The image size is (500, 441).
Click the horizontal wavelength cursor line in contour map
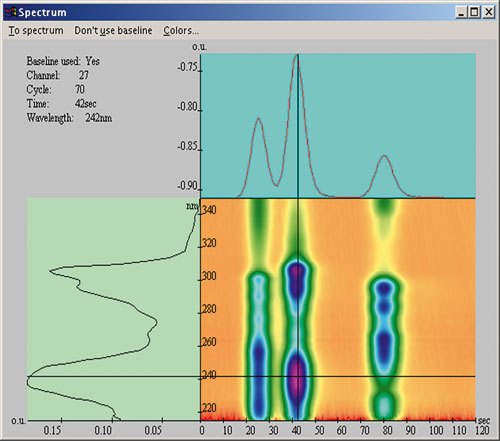(338, 376)
